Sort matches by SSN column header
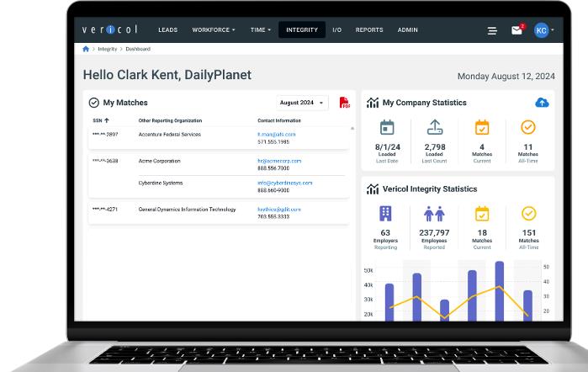588x372 pixels. pyautogui.click(x=100, y=120)
